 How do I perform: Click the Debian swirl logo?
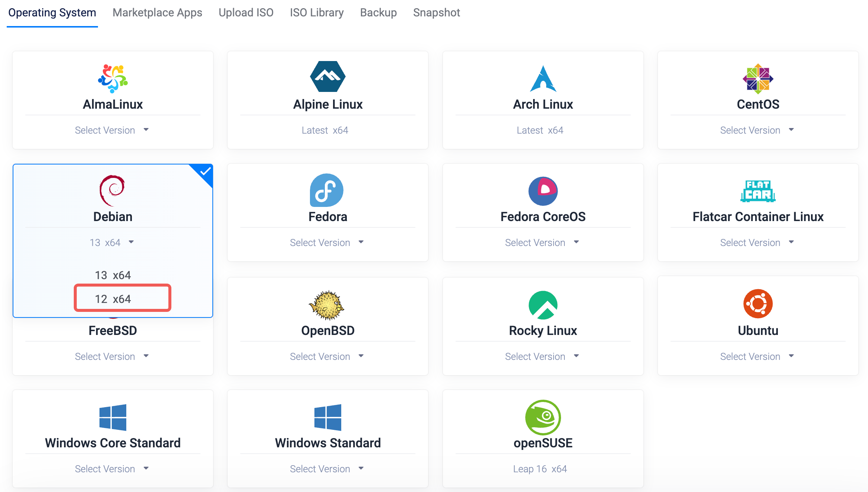coord(112,191)
